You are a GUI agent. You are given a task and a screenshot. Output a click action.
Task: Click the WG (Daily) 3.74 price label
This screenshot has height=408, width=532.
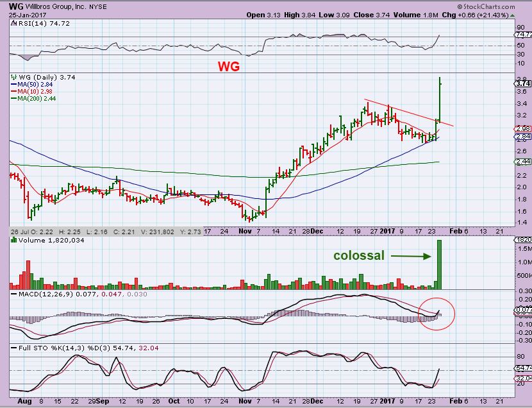[x=47, y=77]
